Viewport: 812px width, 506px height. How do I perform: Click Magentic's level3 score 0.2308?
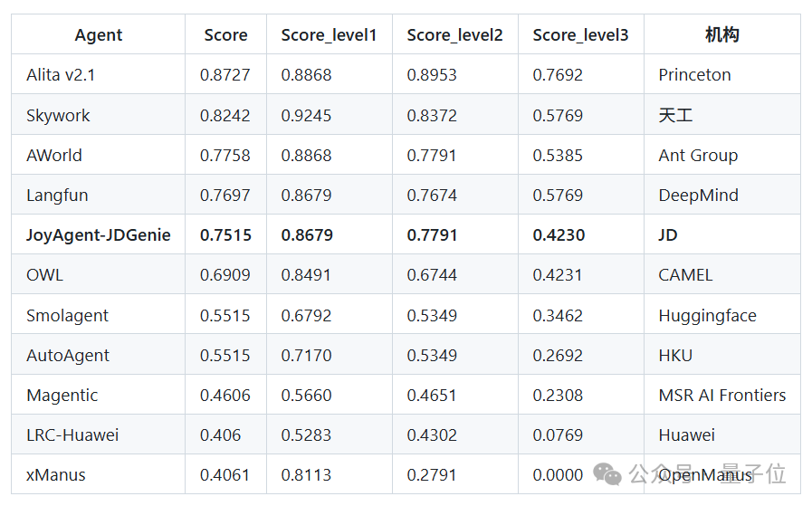point(558,395)
